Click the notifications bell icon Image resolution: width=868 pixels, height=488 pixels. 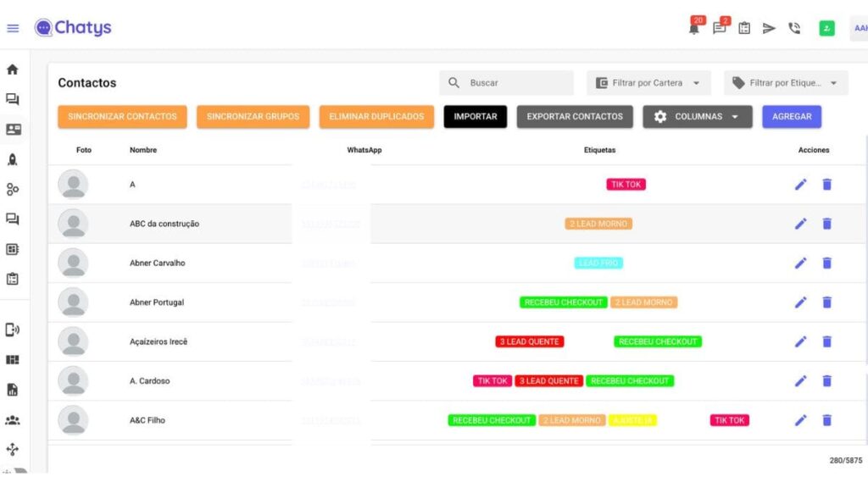[694, 28]
